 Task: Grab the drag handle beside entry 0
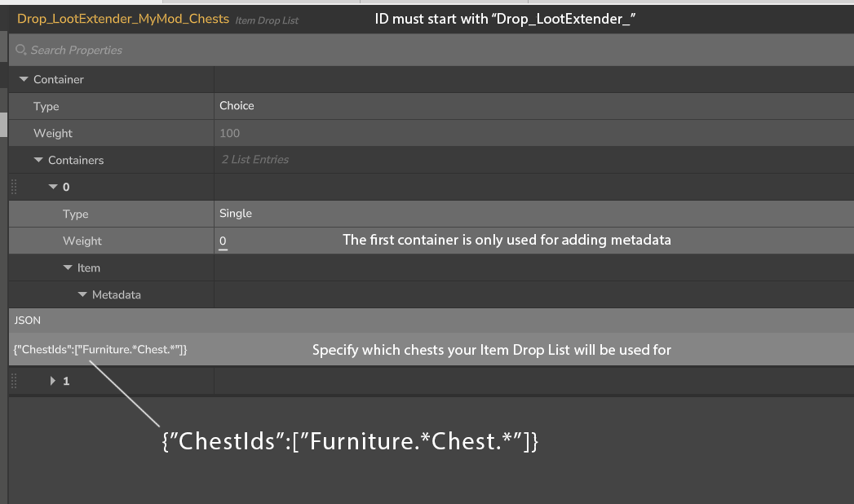point(14,188)
